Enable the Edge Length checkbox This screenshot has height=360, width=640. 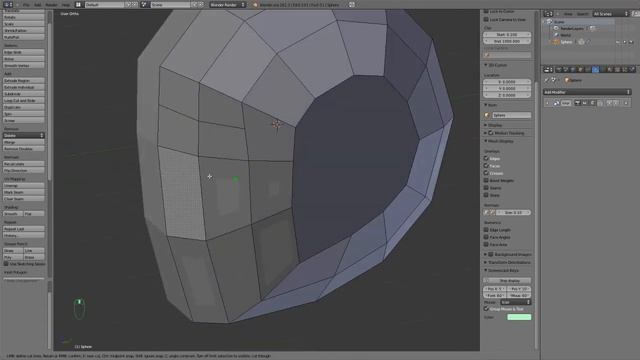(486, 230)
